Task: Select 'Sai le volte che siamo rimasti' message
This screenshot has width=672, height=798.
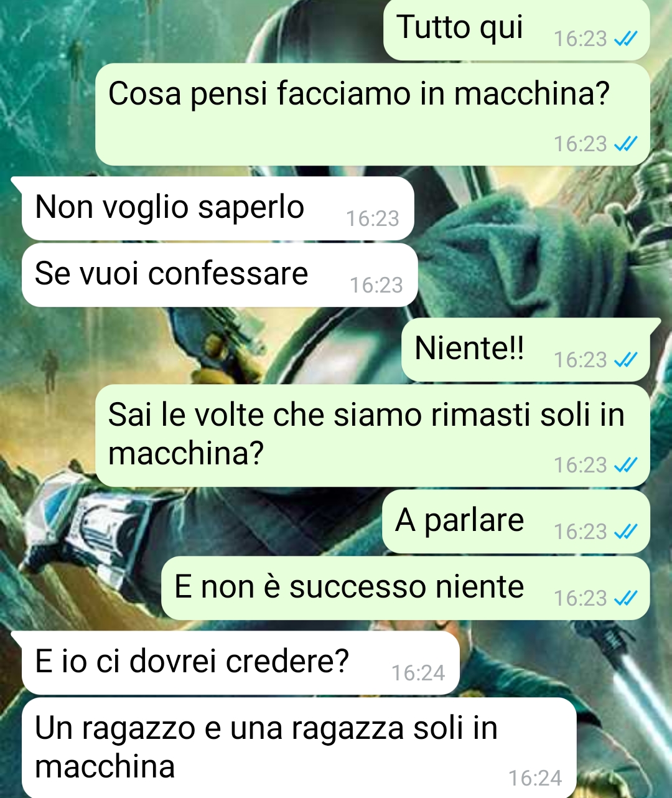Action: click(x=372, y=436)
